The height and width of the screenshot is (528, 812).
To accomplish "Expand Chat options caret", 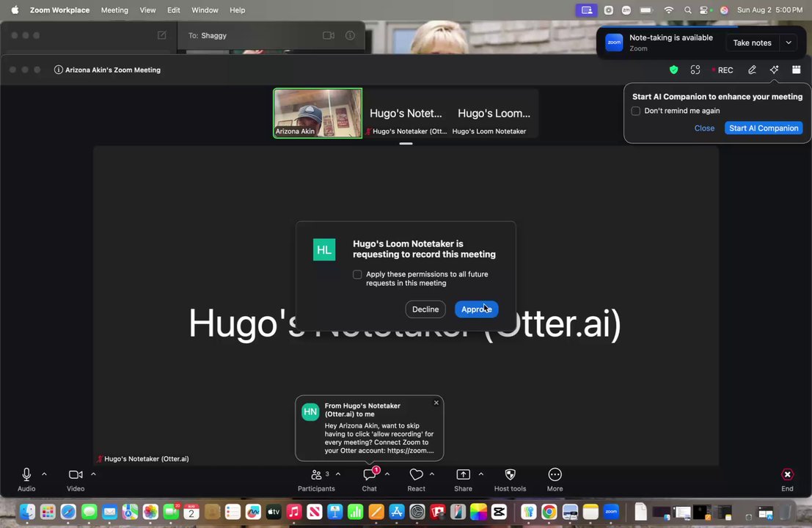I will coord(387,474).
